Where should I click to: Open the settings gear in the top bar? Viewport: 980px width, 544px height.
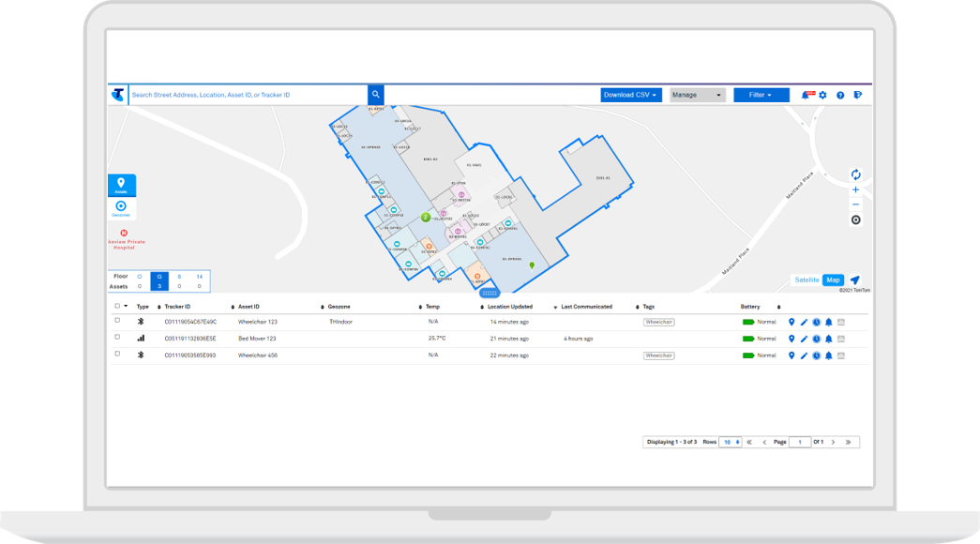(x=822, y=95)
